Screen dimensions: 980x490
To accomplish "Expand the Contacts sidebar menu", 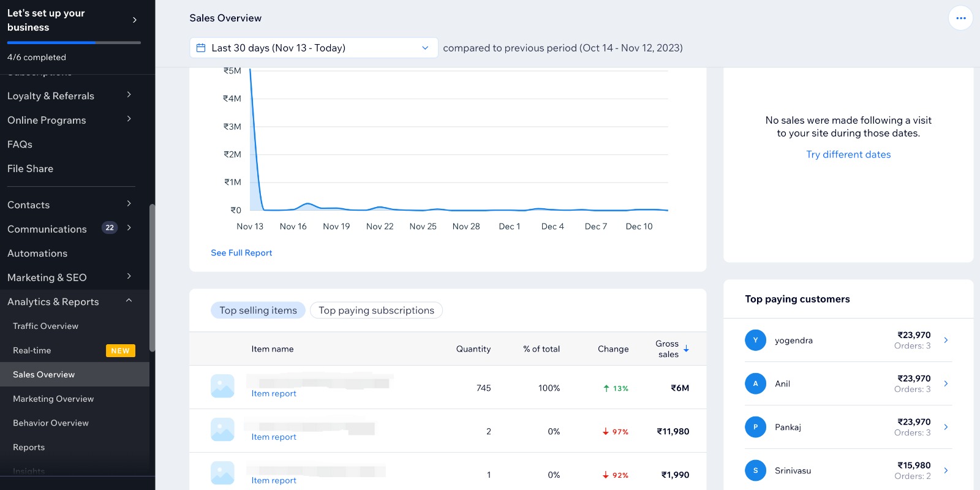I will [x=129, y=204].
